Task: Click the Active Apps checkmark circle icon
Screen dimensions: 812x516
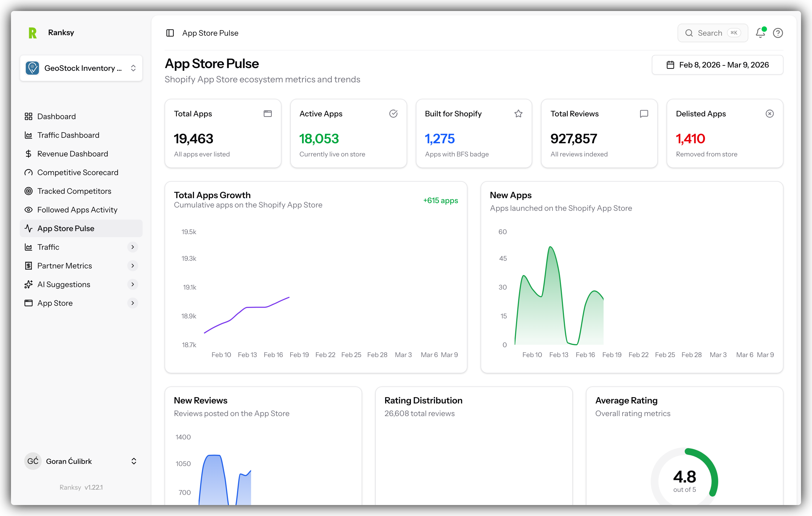Action: (393, 114)
